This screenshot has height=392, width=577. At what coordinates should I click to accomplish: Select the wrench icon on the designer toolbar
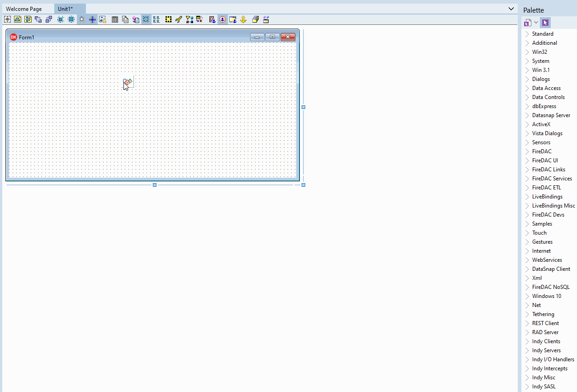[178, 19]
